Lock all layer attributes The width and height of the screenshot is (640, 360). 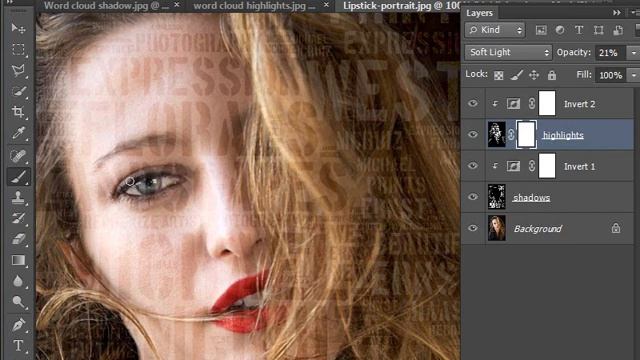coord(552,75)
